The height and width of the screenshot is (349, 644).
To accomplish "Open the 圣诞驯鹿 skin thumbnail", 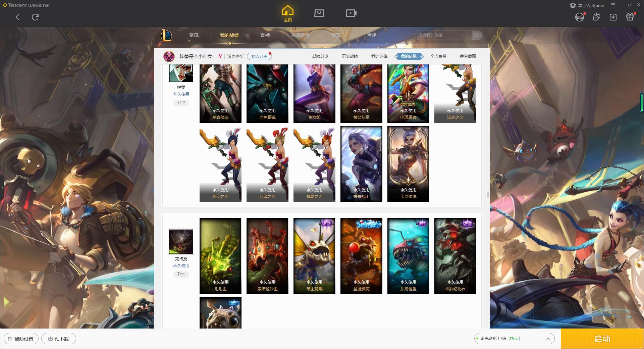I will click(x=361, y=256).
